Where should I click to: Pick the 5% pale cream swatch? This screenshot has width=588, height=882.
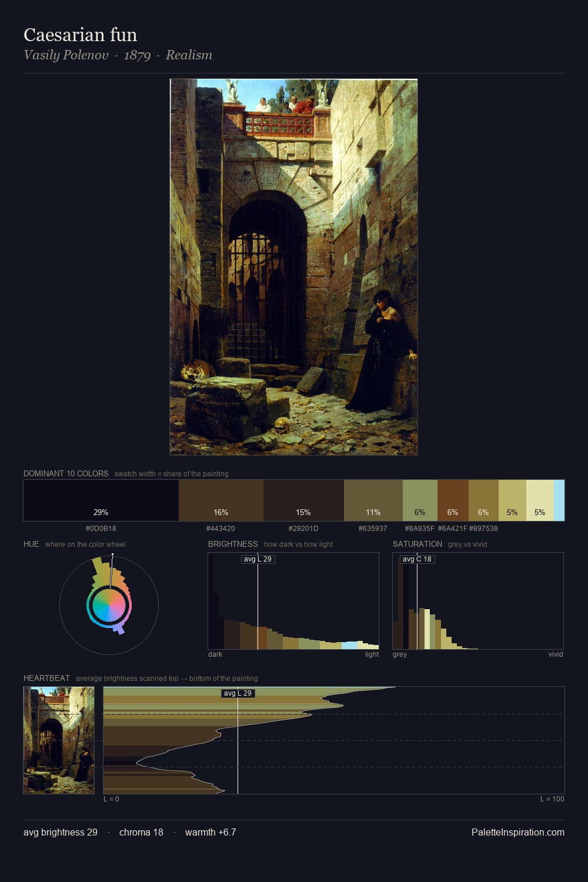pyautogui.click(x=540, y=500)
